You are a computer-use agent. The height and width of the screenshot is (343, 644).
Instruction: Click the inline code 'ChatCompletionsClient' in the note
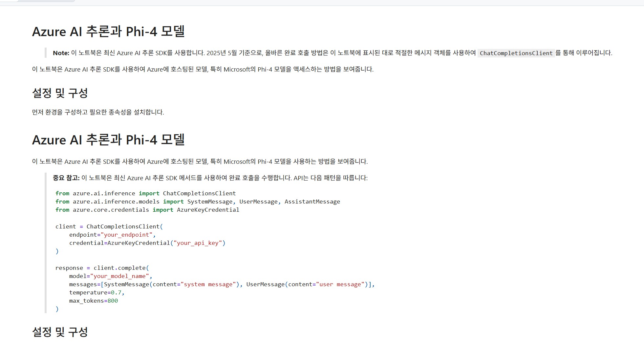tap(516, 53)
